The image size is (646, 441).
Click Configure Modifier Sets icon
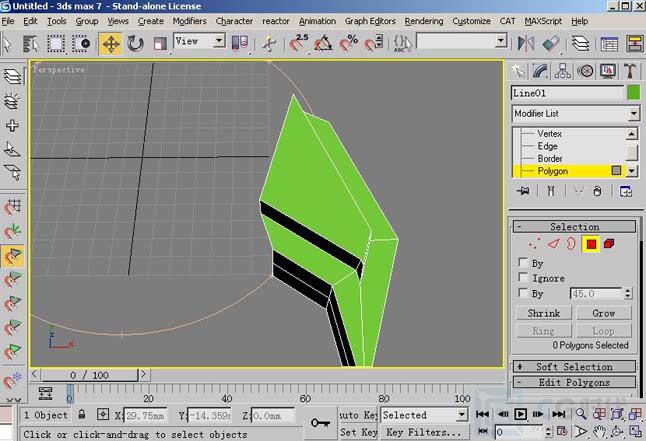[625, 191]
